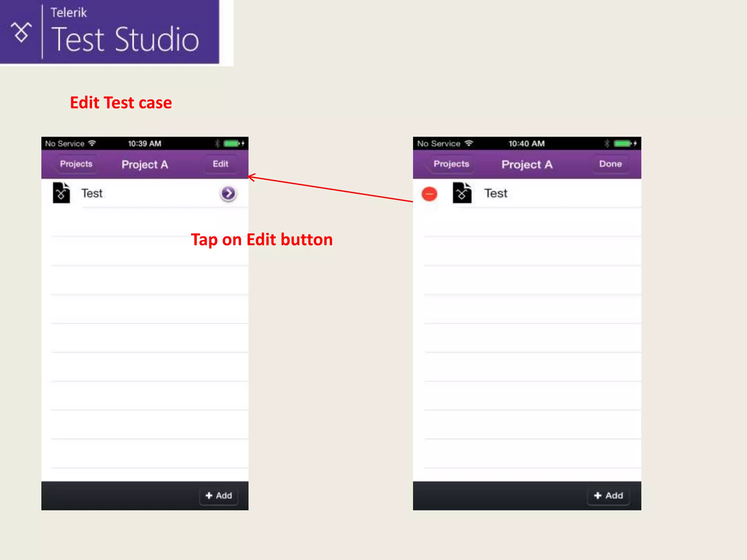
Task: Tap red delete minus icon beside Test
Action: click(x=429, y=194)
